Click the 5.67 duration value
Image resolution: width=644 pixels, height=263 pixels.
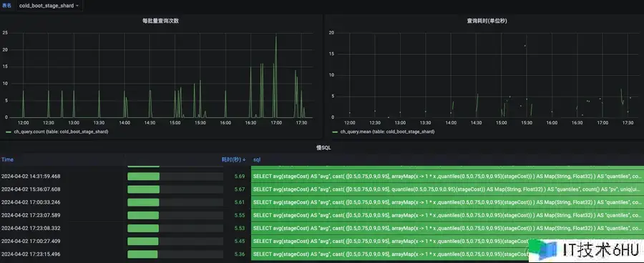tap(240, 189)
